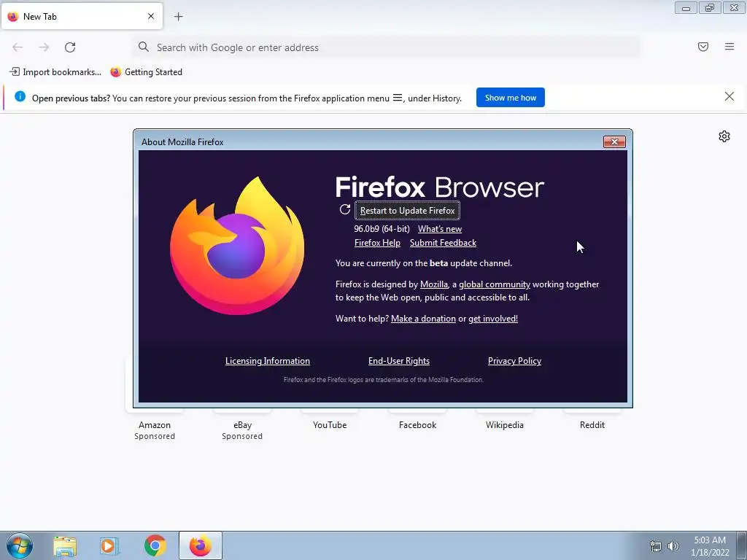Dismiss the Open previous tabs notification
This screenshot has height=560, width=747.
pyautogui.click(x=729, y=97)
